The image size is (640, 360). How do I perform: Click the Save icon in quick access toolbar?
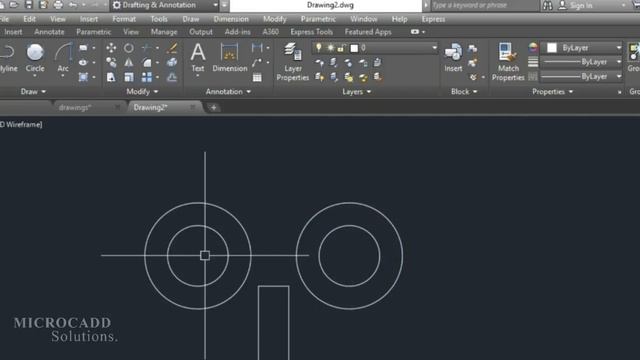pos(29,5)
